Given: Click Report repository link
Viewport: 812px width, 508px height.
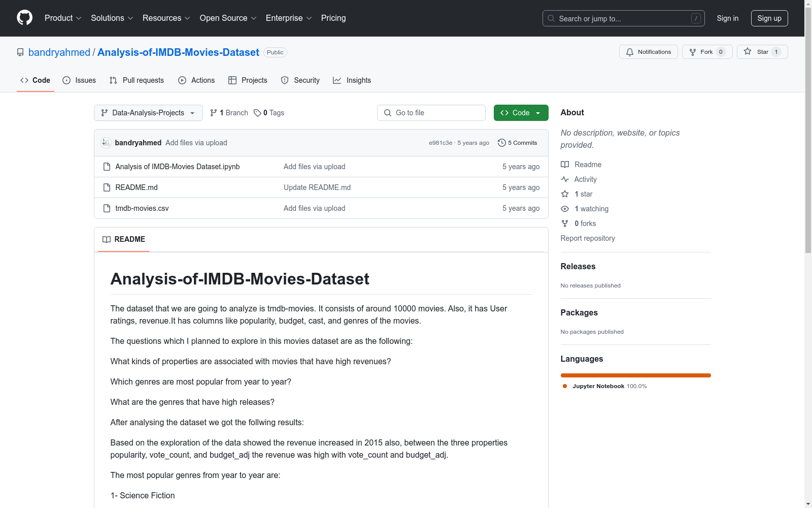Looking at the screenshot, I should click(588, 238).
